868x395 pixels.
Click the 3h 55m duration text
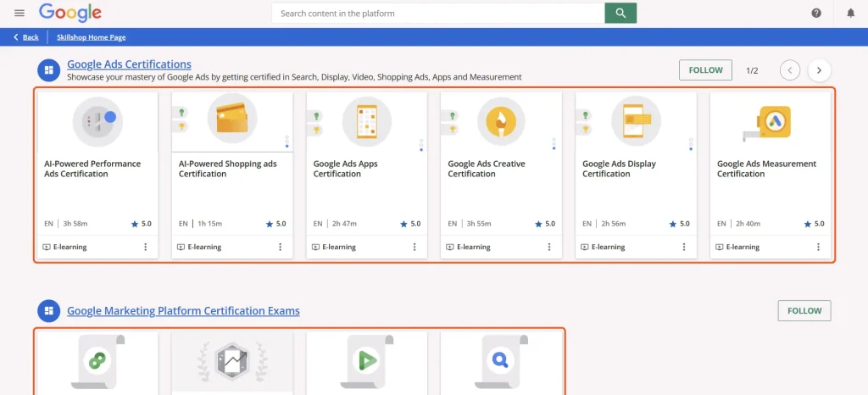[x=479, y=224]
